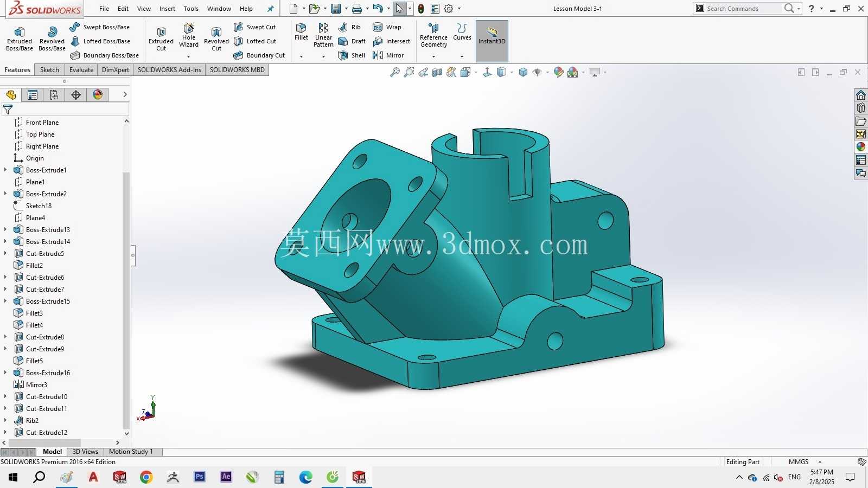Activate the Revolved Cut tool
Screen dimensions: 868x488
(x=216, y=39)
